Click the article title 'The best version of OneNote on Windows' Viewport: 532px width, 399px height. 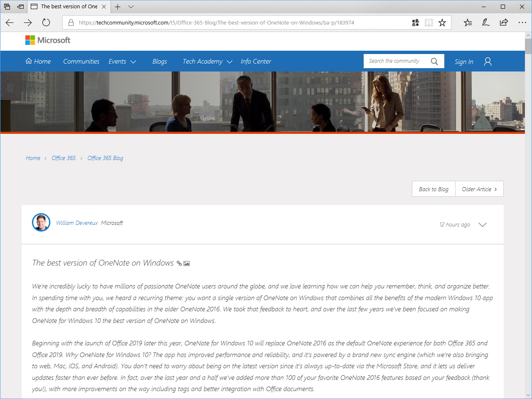point(103,263)
